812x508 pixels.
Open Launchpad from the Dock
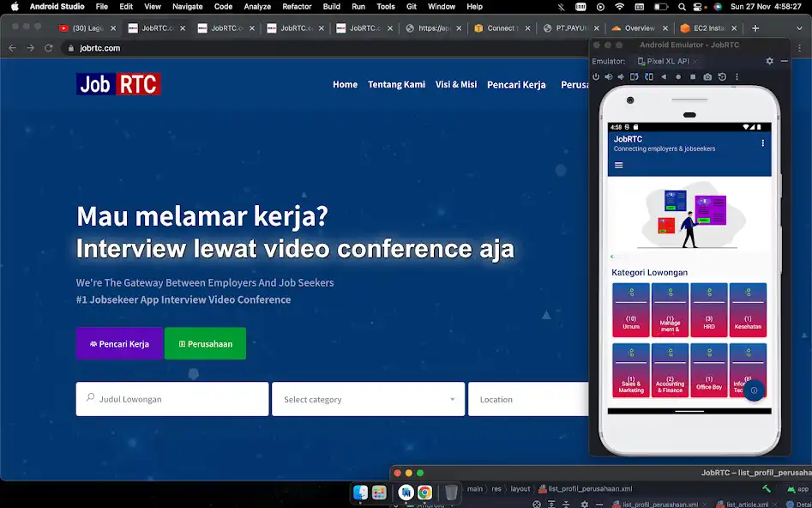click(379, 492)
